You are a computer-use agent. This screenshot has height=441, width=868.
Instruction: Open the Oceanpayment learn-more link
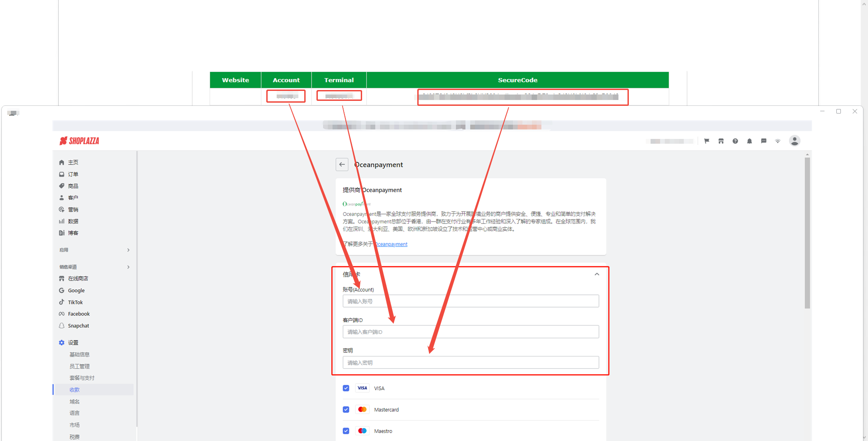(x=391, y=244)
